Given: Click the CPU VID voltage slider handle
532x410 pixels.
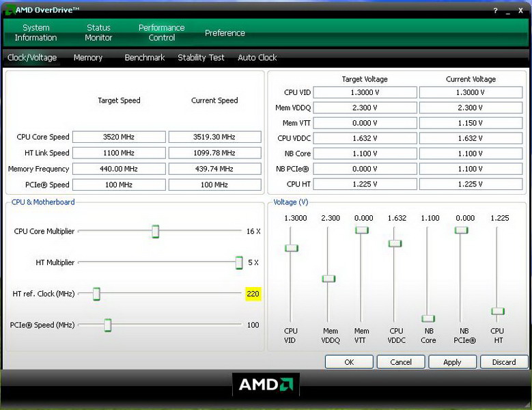Looking at the screenshot, I should pos(292,248).
